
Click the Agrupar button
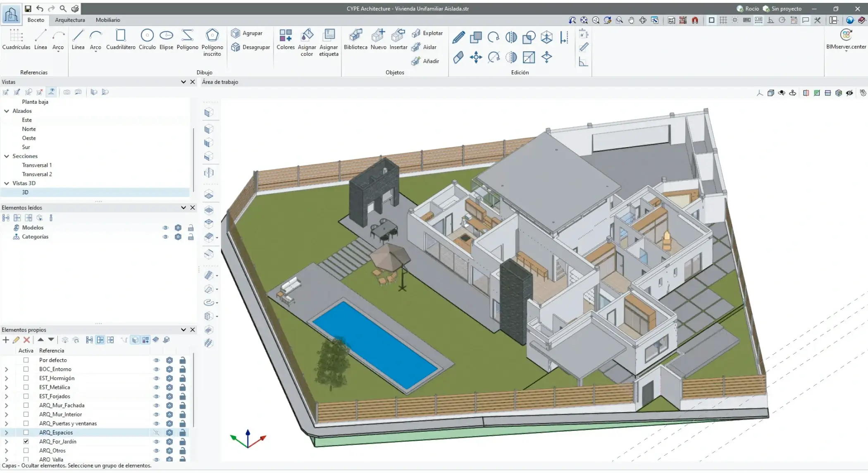point(247,33)
